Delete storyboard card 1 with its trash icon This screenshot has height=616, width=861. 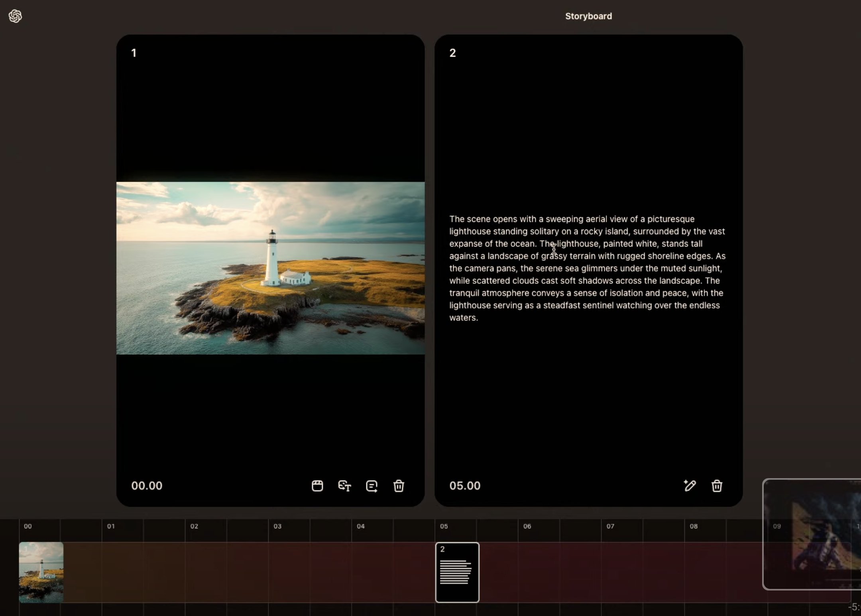[x=399, y=486]
